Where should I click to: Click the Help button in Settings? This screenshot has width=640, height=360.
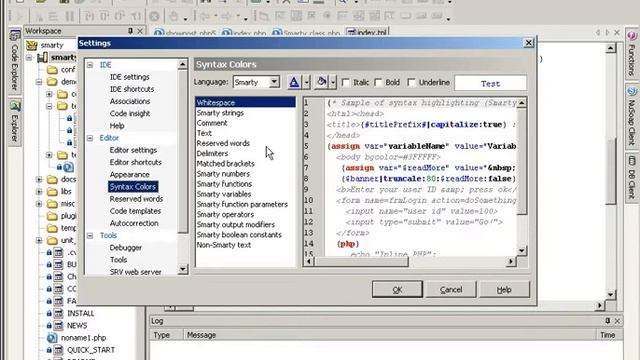point(504,289)
